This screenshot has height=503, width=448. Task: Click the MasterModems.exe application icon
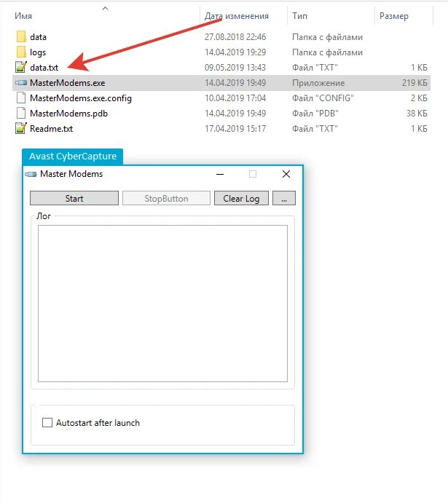21,83
